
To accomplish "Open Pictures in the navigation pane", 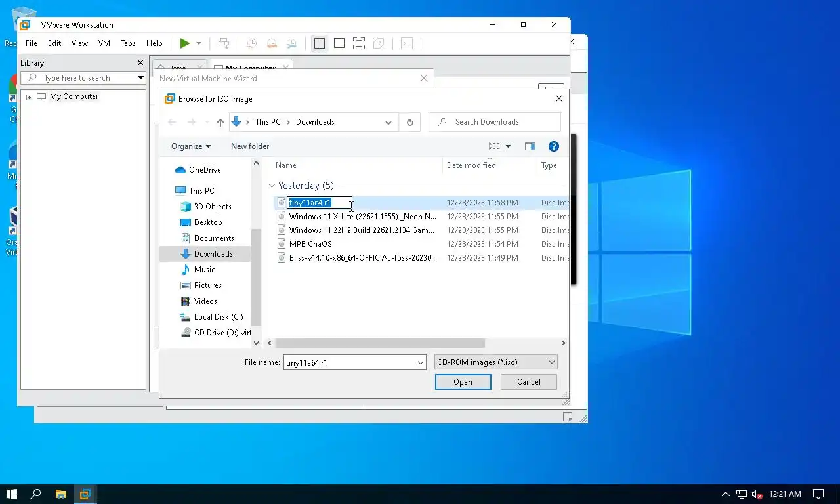I will (207, 285).
